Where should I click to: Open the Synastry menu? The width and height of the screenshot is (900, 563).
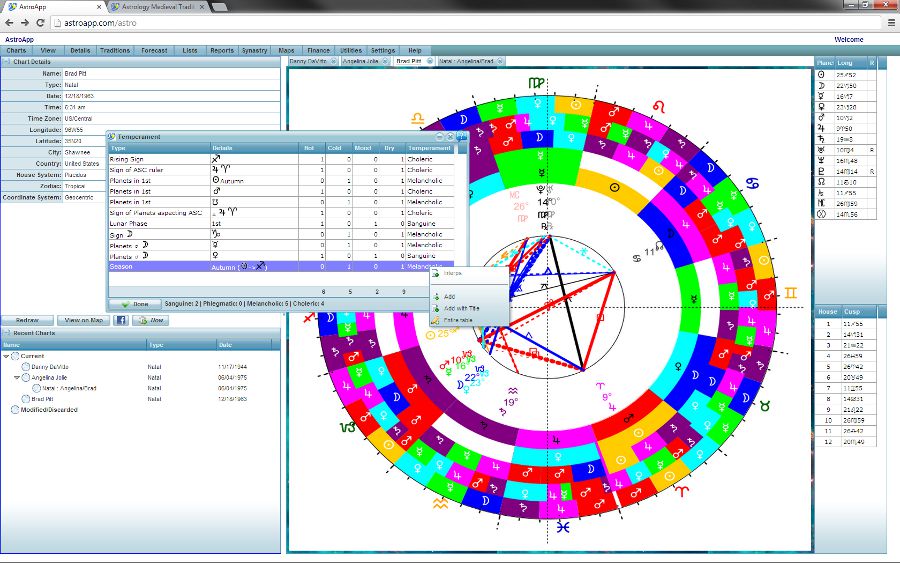pyautogui.click(x=254, y=50)
